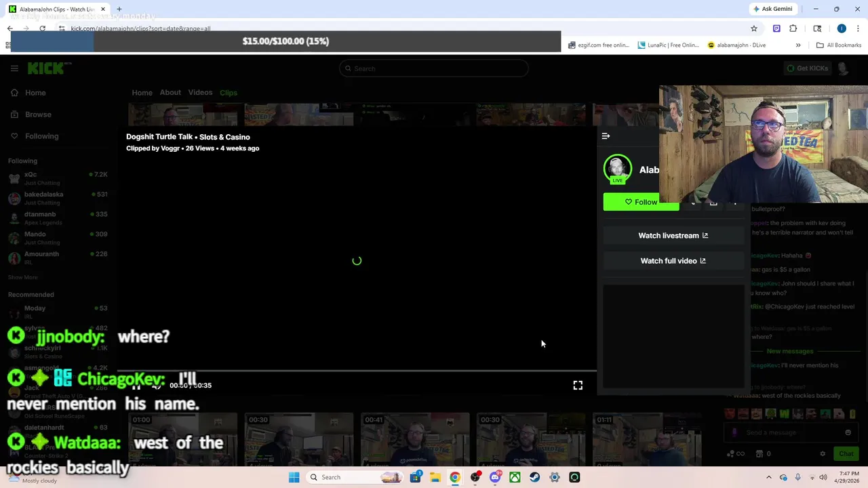Select the Clips tab
The width and height of the screenshot is (868, 488).
[x=229, y=93]
